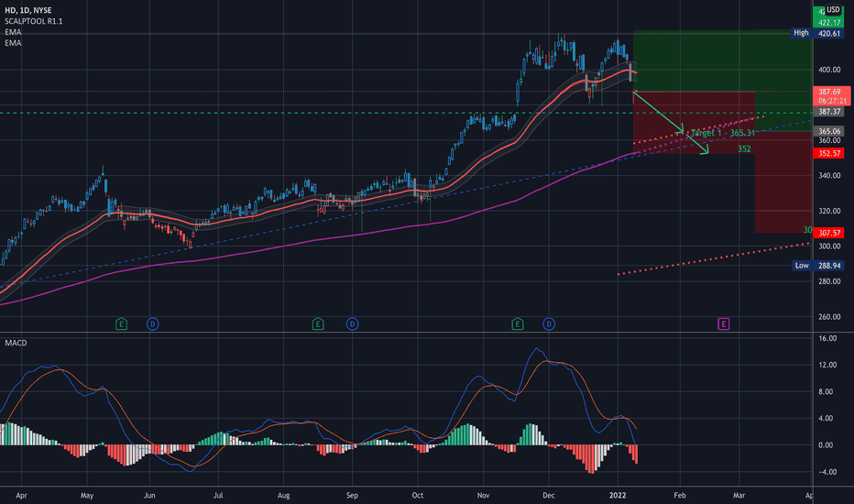Click the Low 288.94 price label
The width and height of the screenshot is (854, 504).
(x=817, y=266)
